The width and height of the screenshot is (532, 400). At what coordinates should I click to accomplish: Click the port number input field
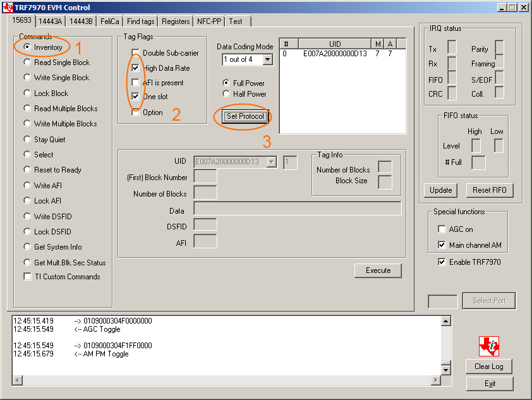442,301
